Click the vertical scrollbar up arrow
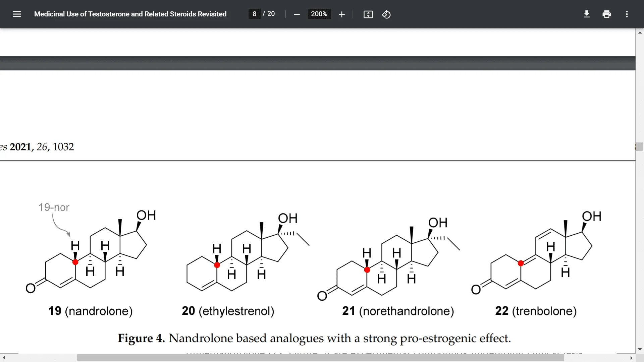 coord(640,33)
